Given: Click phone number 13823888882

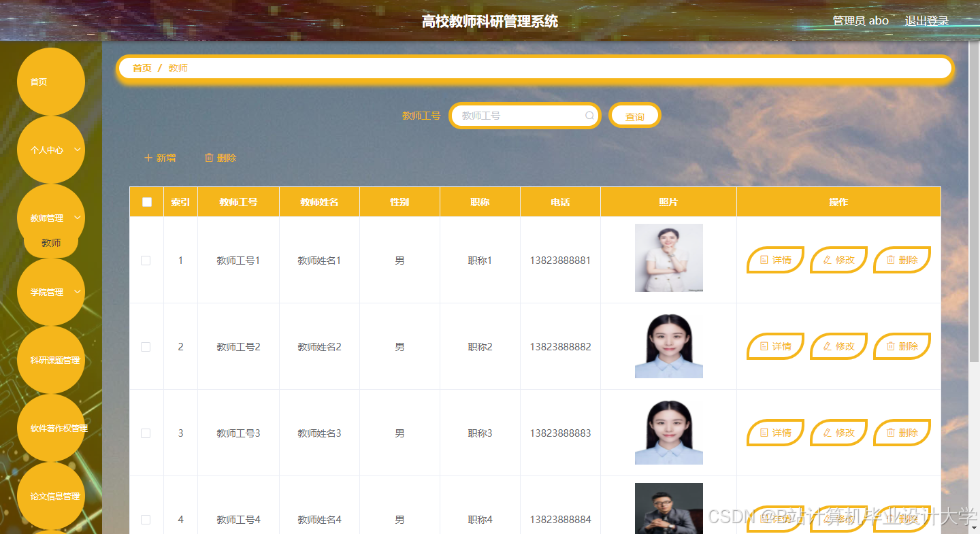Looking at the screenshot, I should coord(560,347).
